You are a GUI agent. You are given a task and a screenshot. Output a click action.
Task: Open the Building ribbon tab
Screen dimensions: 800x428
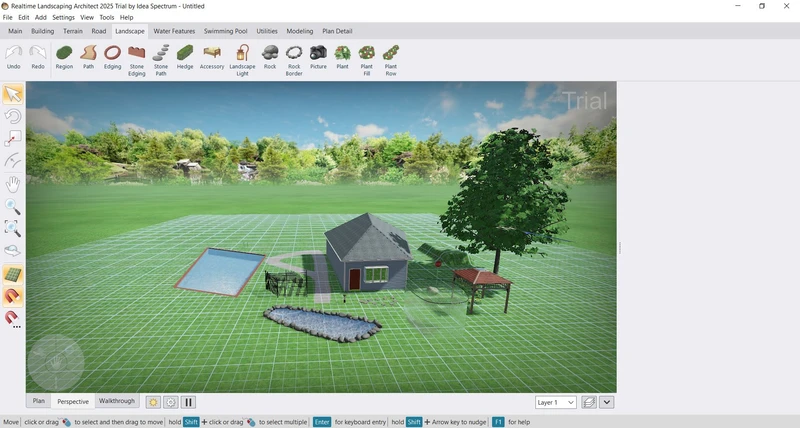(x=42, y=31)
